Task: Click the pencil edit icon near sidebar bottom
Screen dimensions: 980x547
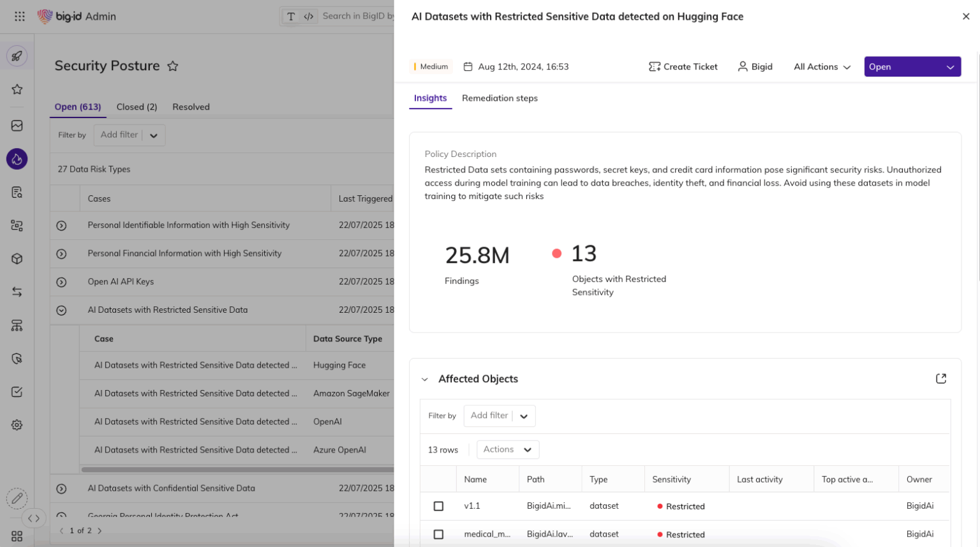Action: click(17, 498)
